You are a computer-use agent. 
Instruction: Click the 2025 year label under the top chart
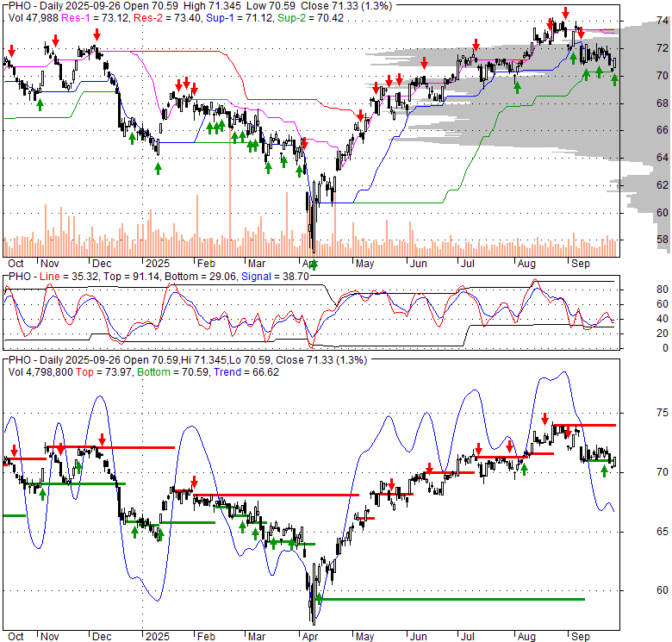tap(158, 263)
